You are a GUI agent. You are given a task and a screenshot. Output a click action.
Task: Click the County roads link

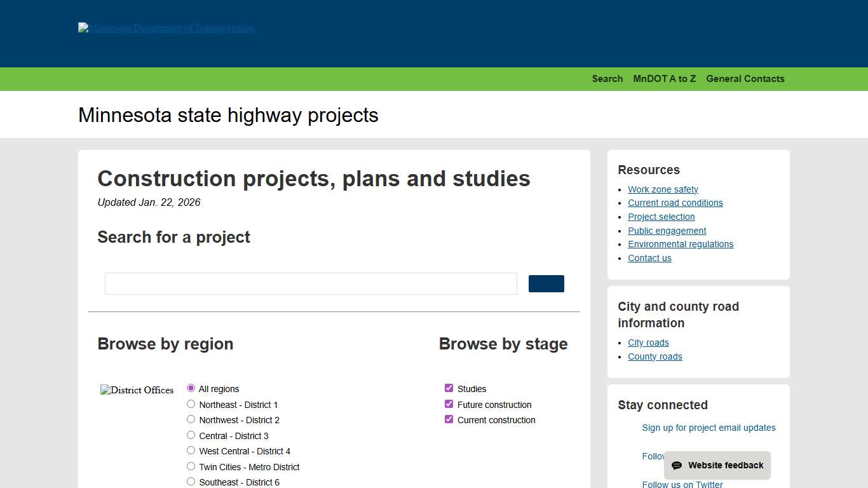(x=655, y=356)
